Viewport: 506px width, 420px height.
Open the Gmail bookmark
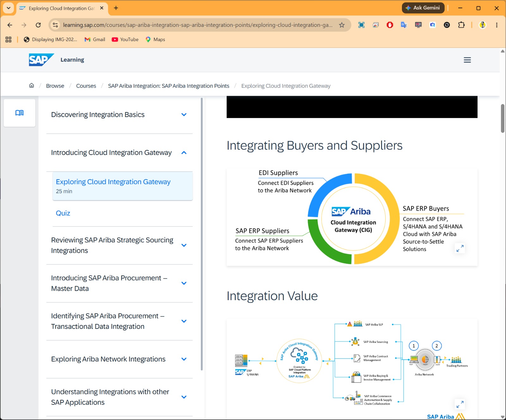coord(95,40)
